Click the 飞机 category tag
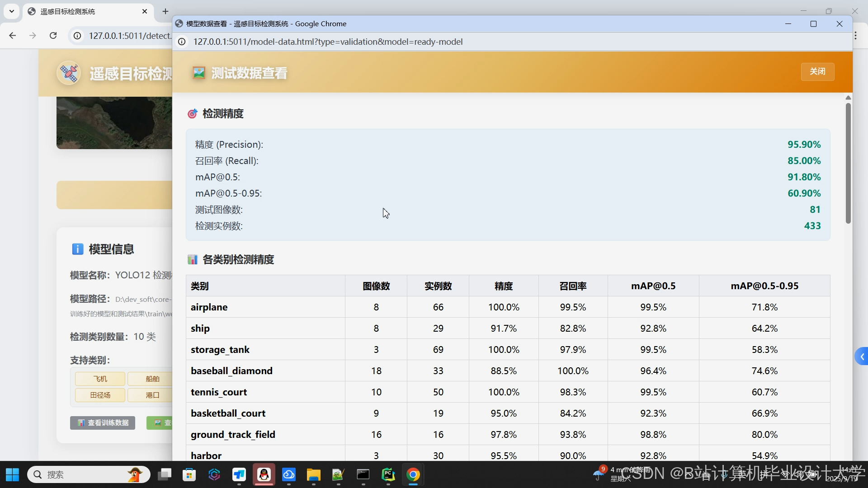 [x=100, y=379]
